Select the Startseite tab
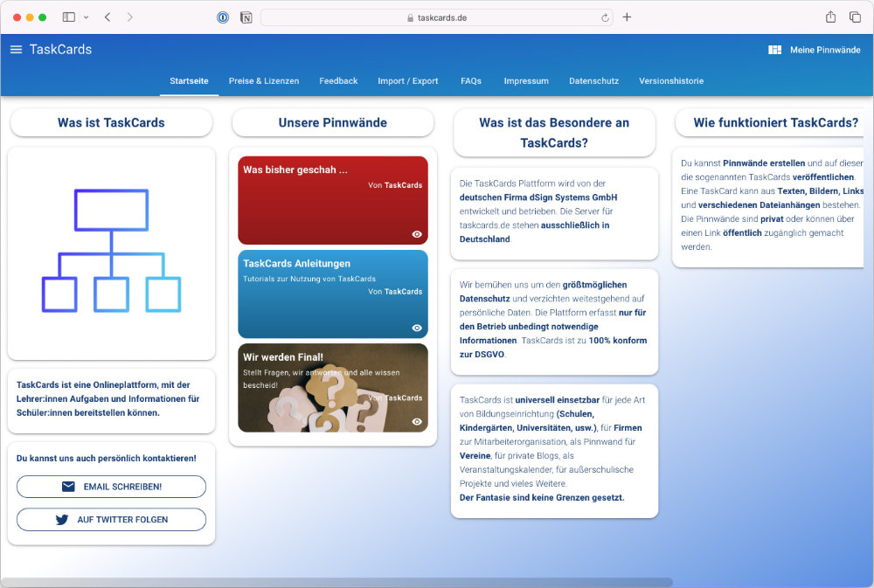The image size is (874, 588). click(x=189, y=80)
